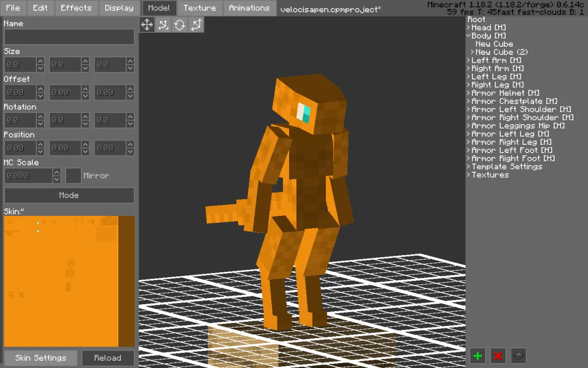Viewport: 588px width, 368px height.
Task: Increase the first Position value with up arrow
Action: 40,144
